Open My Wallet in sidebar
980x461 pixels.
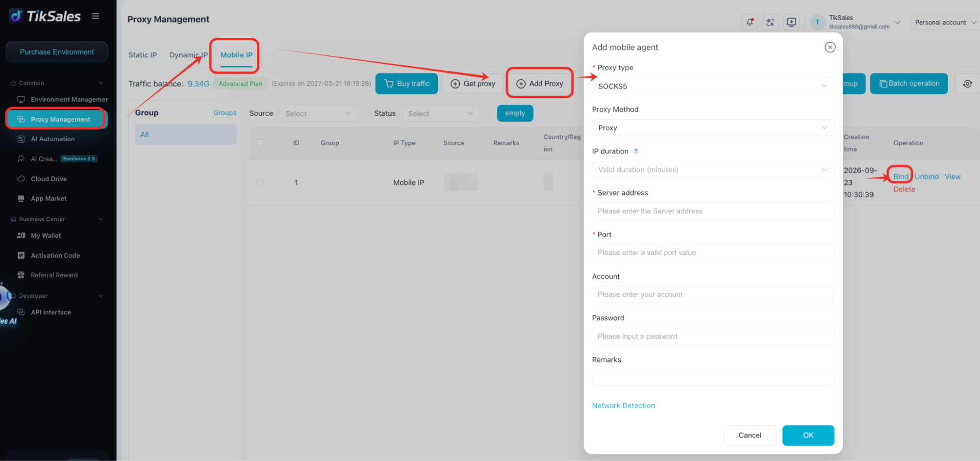coord(46,236)
